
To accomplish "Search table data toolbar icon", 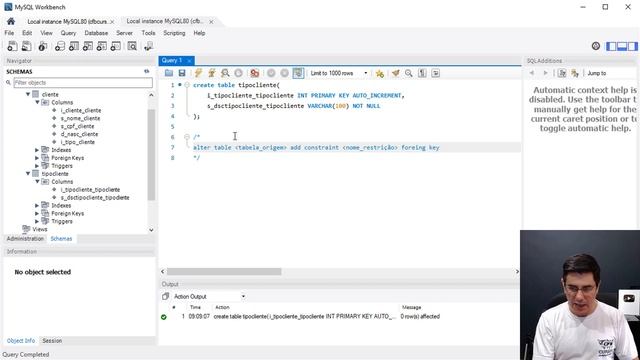I will click(x=132, y=46).
